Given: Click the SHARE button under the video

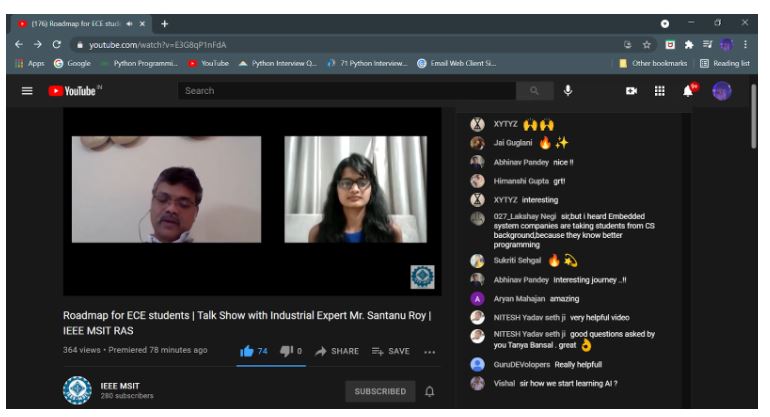Looking at the screenshot, I should pyautogui.click(x=338, y=351).
